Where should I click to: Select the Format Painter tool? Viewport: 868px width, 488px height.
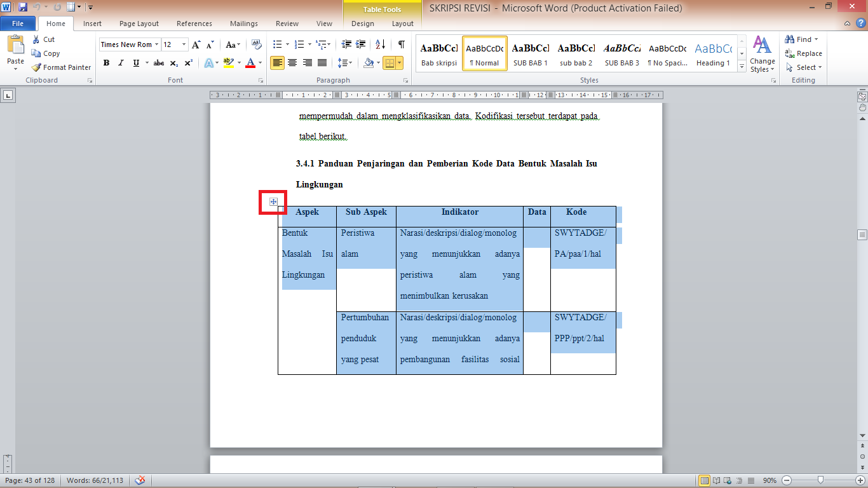(x=61, y=67)
